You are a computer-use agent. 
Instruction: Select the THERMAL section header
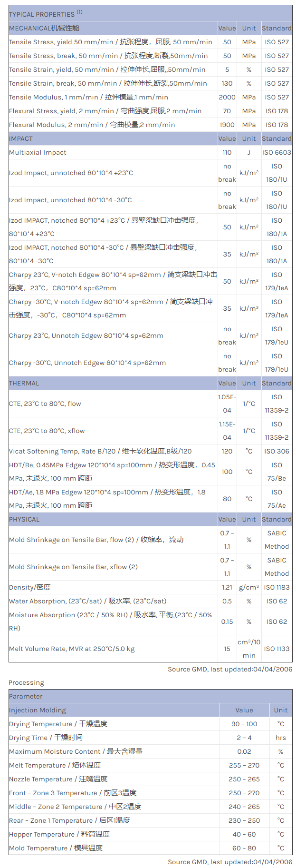24,383
